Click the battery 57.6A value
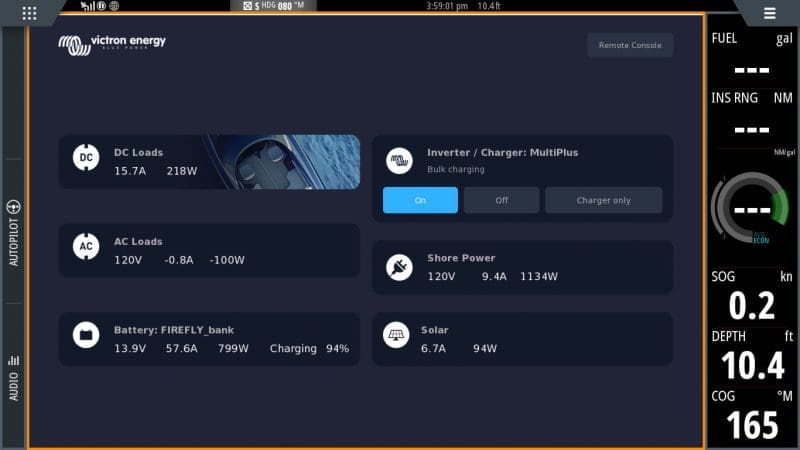Image resolution: width=800 pixels, height=450 pixels. pyautogui.click(x=182, y=348)
